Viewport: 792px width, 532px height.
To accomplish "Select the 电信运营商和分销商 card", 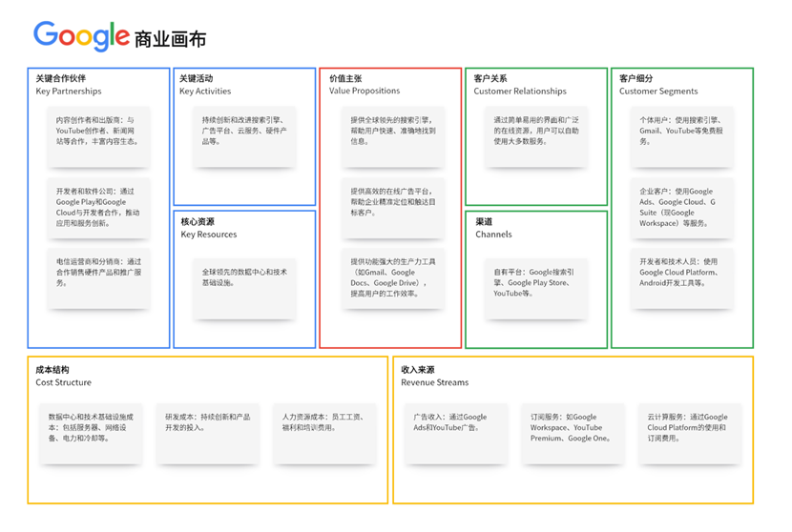I will click(x=99, y=275).
